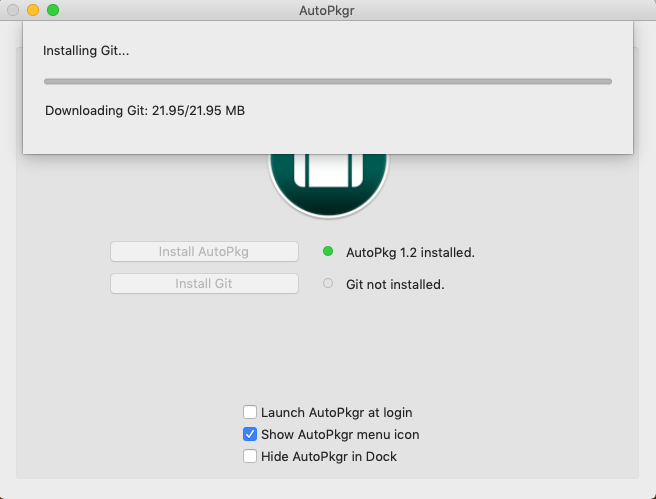Click the "Downloading Git: 21.95/21.95 MB" status text
Viewport: 656px width, 499px height.
pos(145,110)
